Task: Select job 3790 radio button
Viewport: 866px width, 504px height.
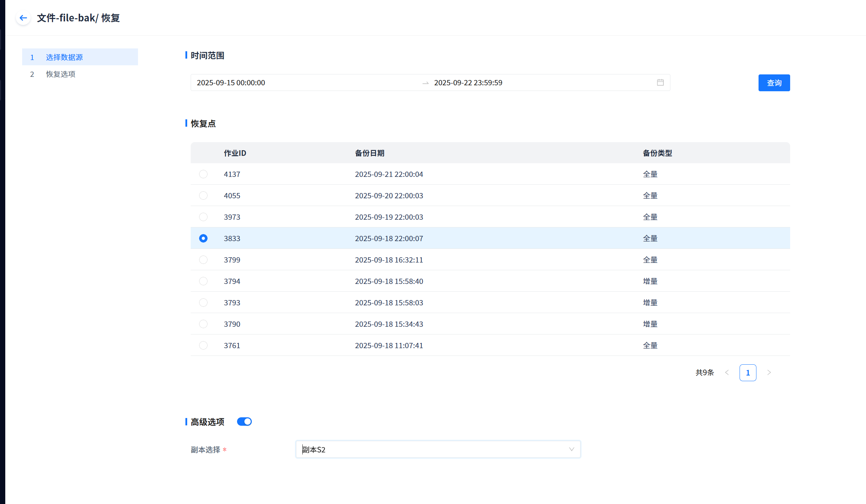Action: 203,324
